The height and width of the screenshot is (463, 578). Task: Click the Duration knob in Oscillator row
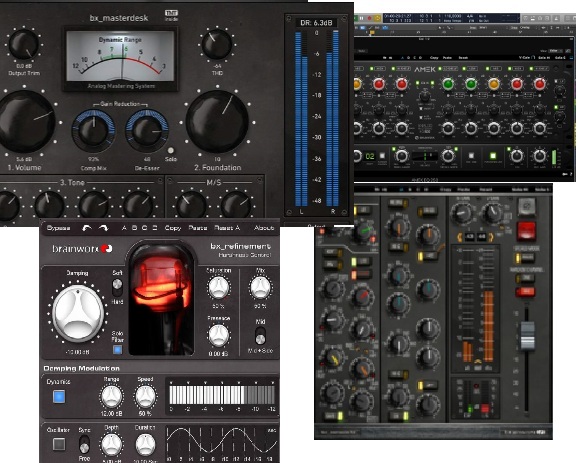pos(145,445)
